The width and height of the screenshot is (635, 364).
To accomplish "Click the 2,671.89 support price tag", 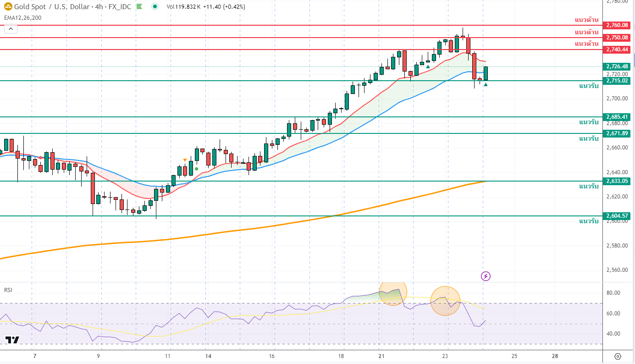I will click(x=617, y=133).
